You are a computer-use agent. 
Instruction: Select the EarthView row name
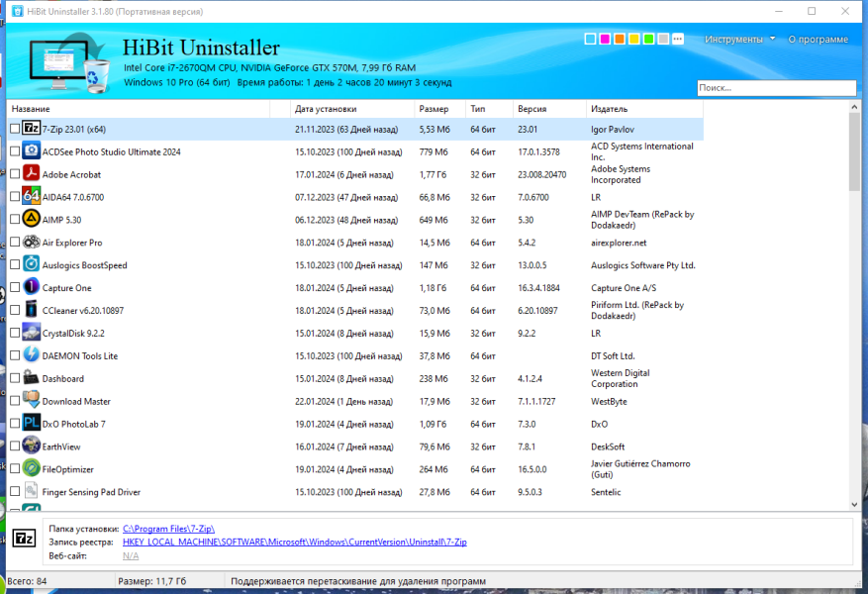point(61,446)
